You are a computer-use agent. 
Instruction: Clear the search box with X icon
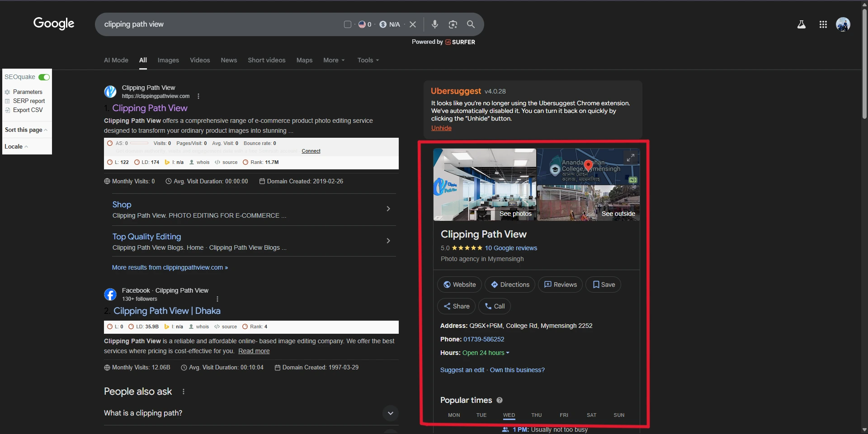coord(413,24)
